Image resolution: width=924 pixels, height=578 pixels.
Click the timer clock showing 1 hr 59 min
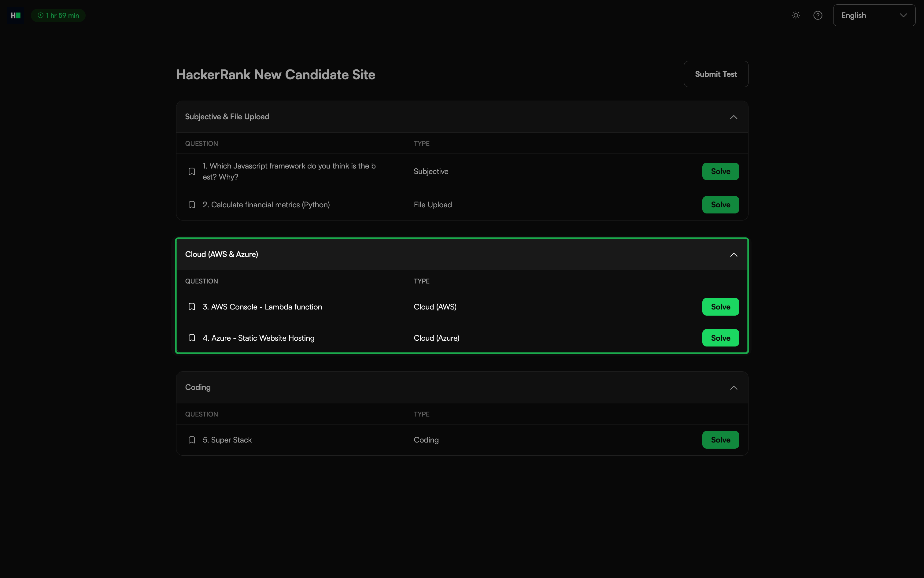click(x=58, y=16)
